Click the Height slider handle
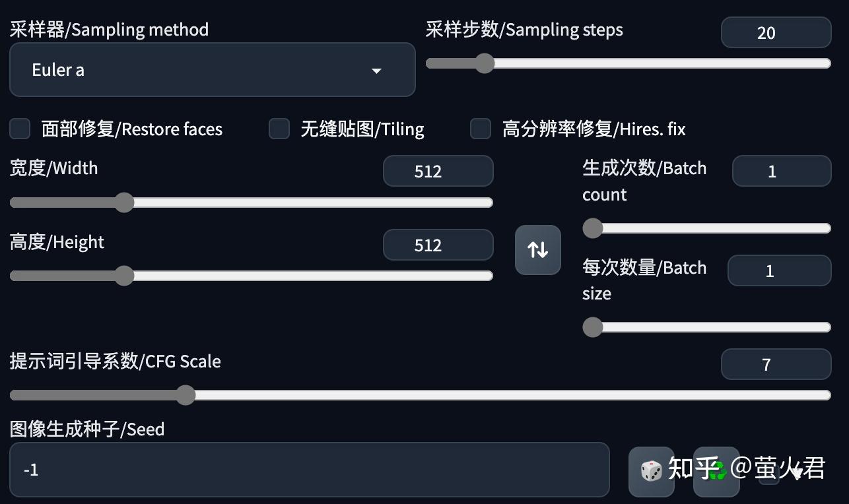849x504 pixels. pos(125,276)
